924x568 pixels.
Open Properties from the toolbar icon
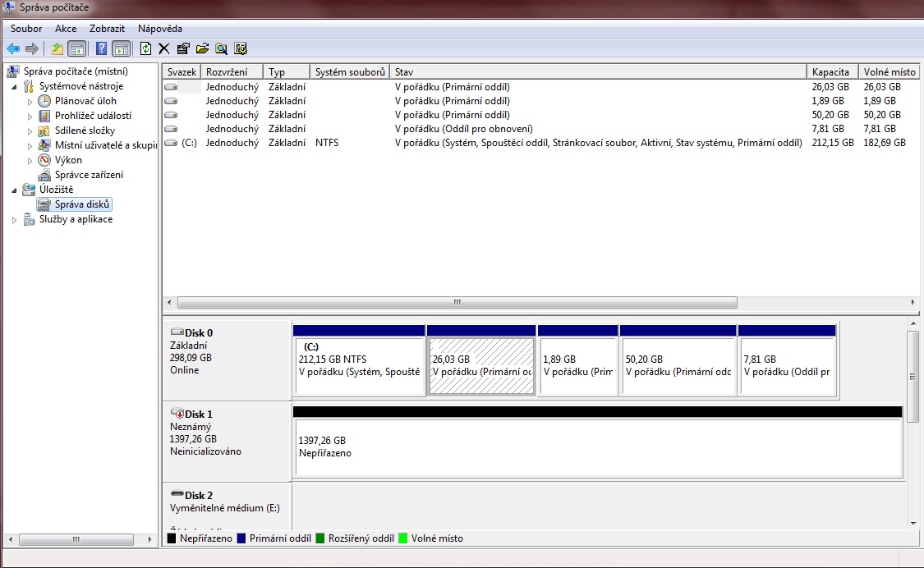(x=183, y=48)
